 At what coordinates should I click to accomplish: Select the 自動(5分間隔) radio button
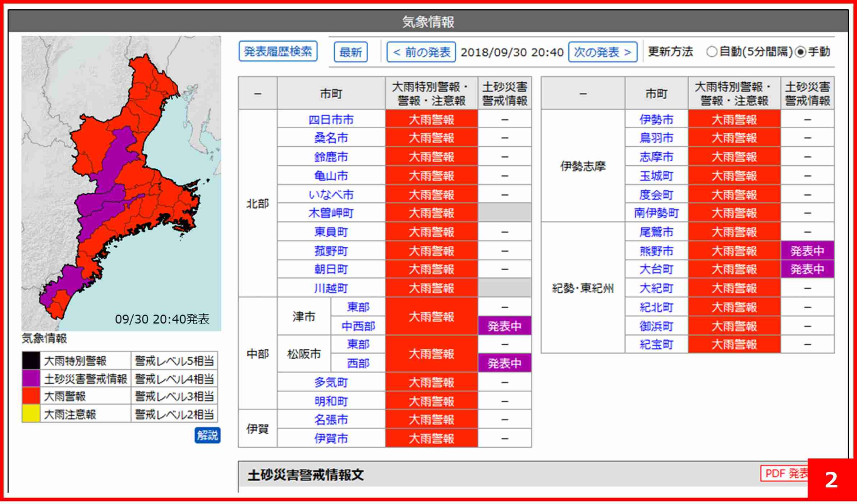(x=712, y=52)
